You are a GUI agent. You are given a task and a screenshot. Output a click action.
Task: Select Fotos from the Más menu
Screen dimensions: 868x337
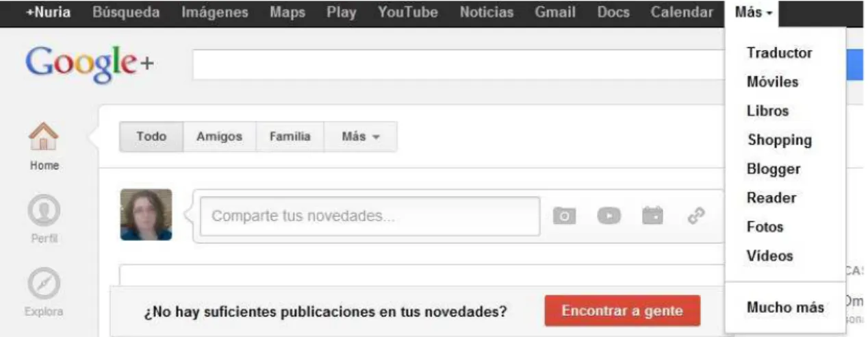pyautogui.click(x=765, y=227)
